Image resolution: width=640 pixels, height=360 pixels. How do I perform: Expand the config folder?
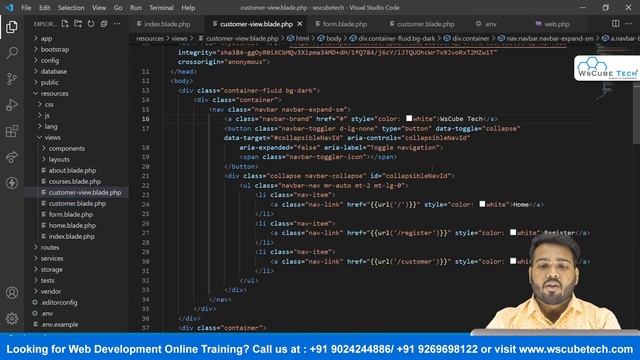49,60
